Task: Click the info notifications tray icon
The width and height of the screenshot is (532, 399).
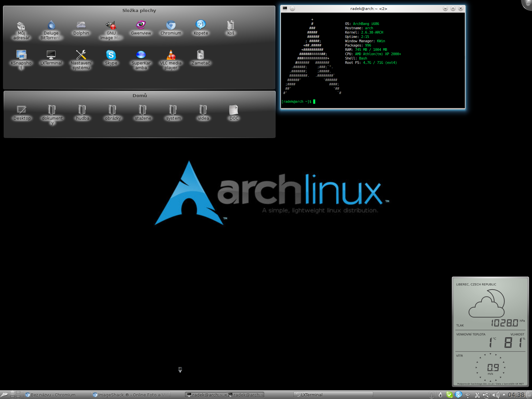Action: click(x=432, y=395)
